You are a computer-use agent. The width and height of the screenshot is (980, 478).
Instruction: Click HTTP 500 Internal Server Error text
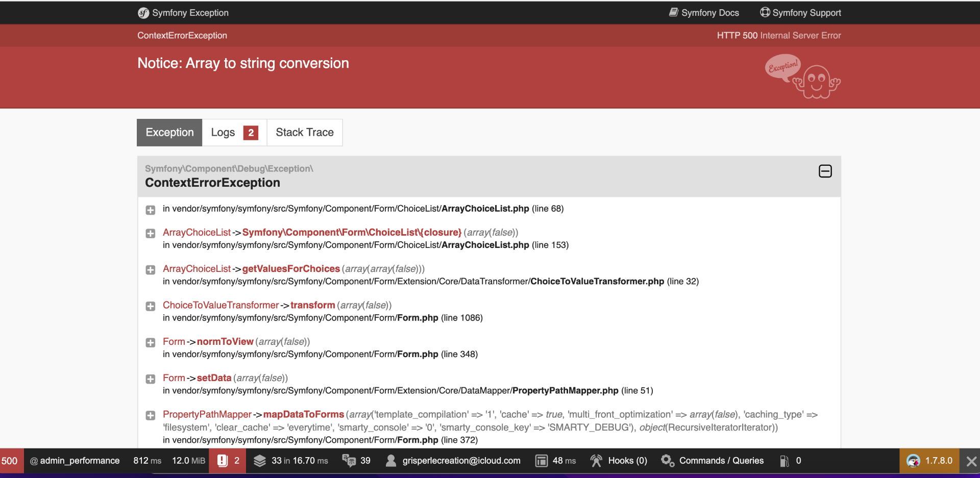coord(779,35)
